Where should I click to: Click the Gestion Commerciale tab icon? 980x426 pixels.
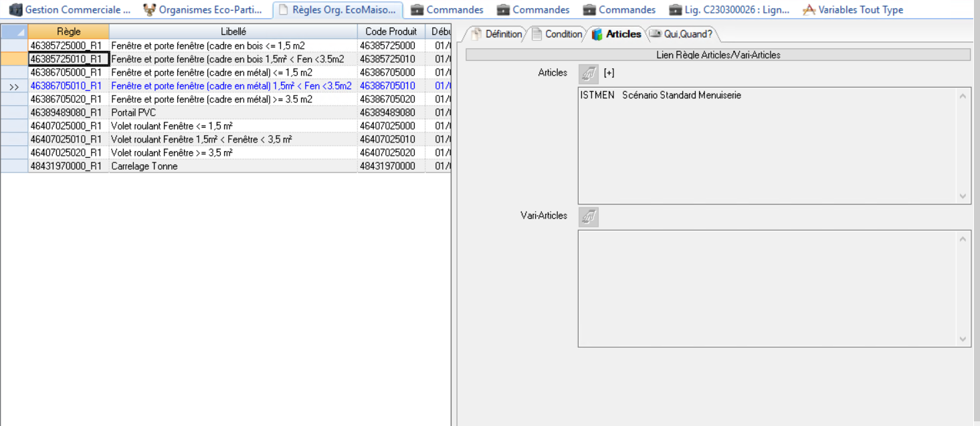[15, 10]
